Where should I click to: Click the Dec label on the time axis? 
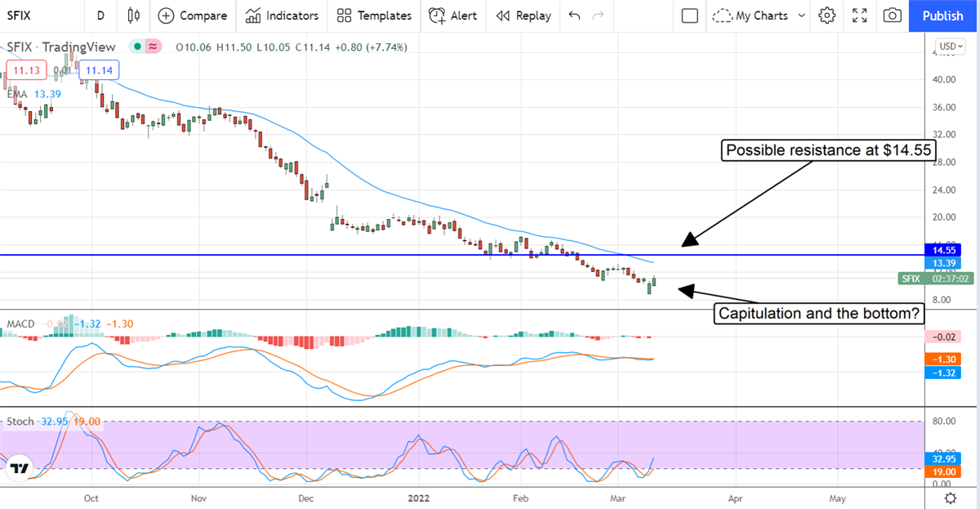pos(306,497)
